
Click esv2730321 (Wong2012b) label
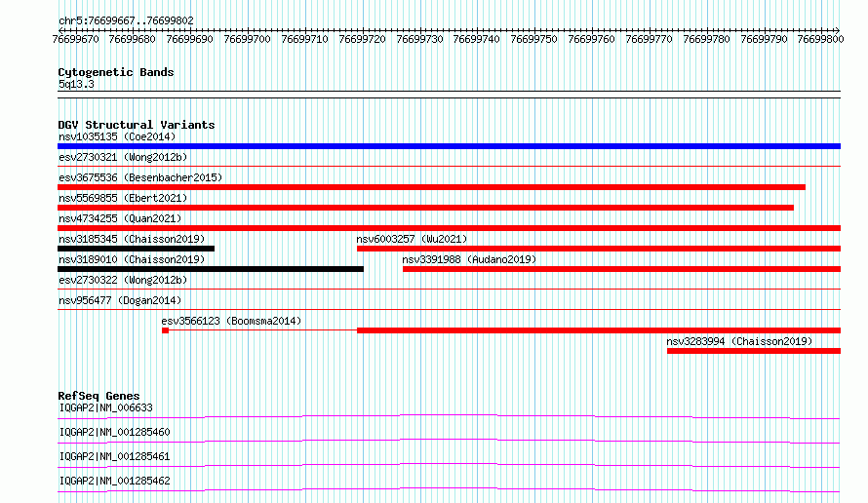pyautogui.click(x=123, y=157)
